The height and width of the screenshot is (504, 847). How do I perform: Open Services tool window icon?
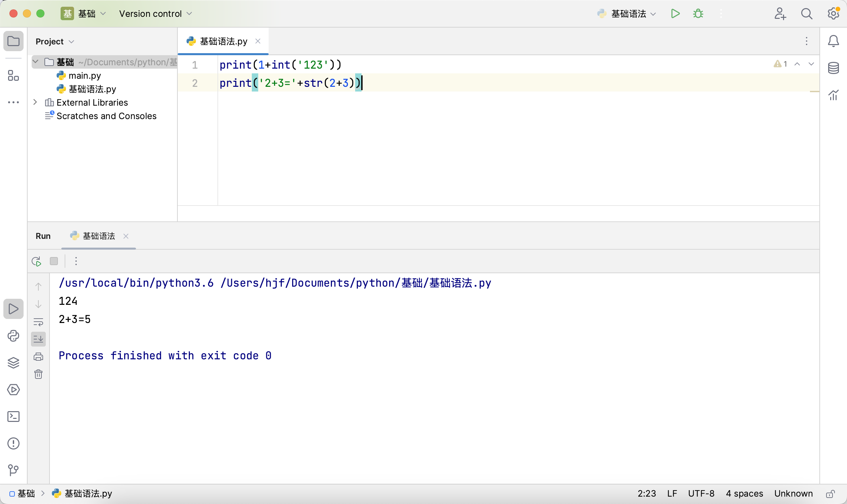[x=13, y=390]
